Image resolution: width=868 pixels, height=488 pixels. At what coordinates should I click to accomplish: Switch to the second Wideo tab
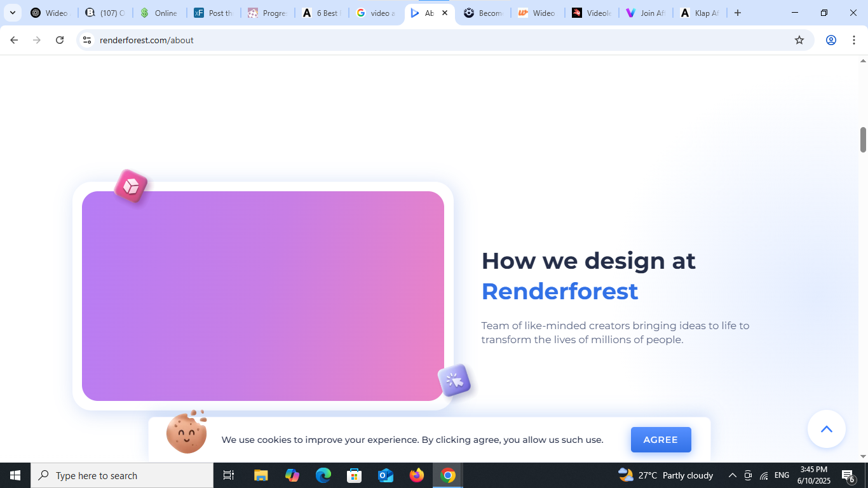pyautogui.click(x=538, y=13)
